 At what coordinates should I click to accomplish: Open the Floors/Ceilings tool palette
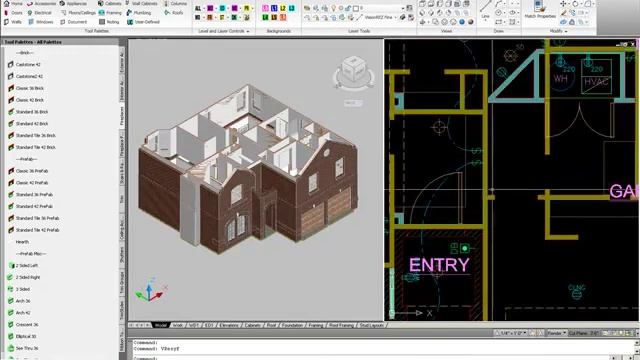(78, 13)
